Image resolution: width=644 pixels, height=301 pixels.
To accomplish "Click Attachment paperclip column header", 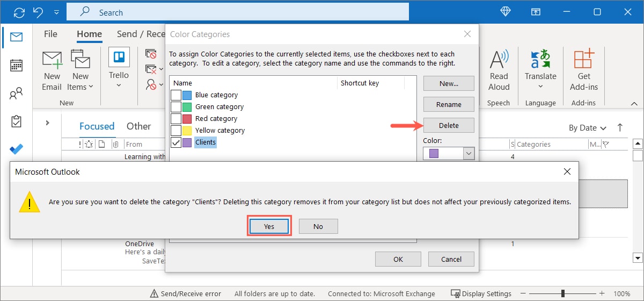I will point(115,144).
